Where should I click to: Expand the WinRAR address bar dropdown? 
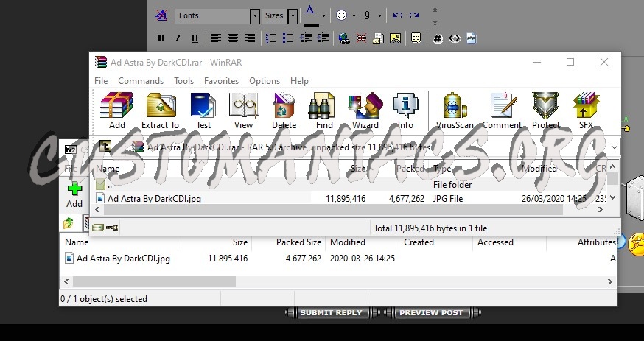click(x=614, y=147)
